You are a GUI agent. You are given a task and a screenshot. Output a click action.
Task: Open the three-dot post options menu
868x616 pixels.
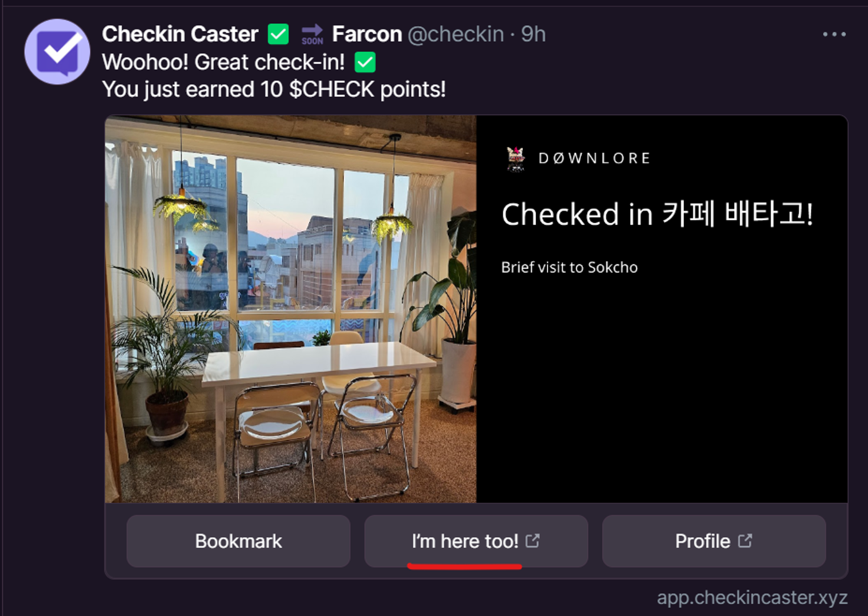click(x=834, y=34)
